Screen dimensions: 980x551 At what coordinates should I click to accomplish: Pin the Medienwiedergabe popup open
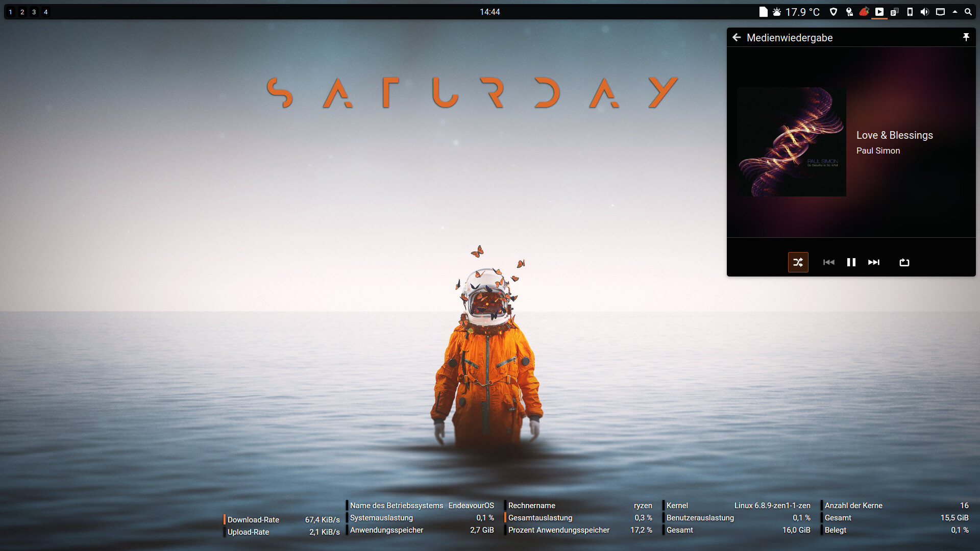pyautogui.click(x=966, y=37)
